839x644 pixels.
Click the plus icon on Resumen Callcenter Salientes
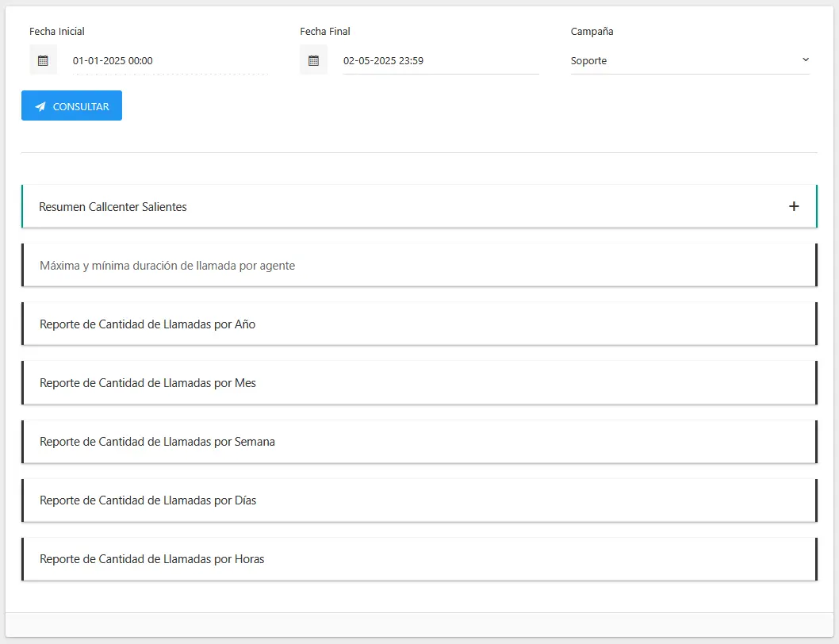pyautogui.click(x=794, y=206)
